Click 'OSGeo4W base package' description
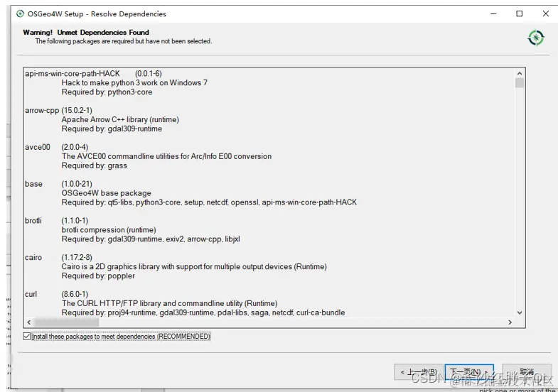This screenshot has width=558, height=392. pyautogui.click(x=107, y=193)
